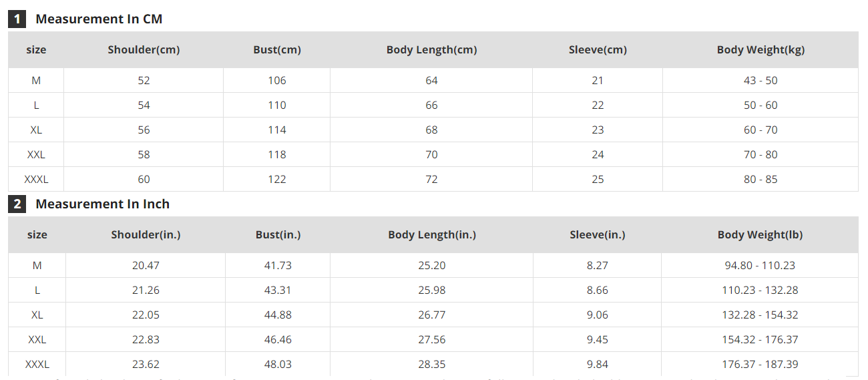Select the shoulder value 21.26 cell
The image size is (868, 380).
146,290
